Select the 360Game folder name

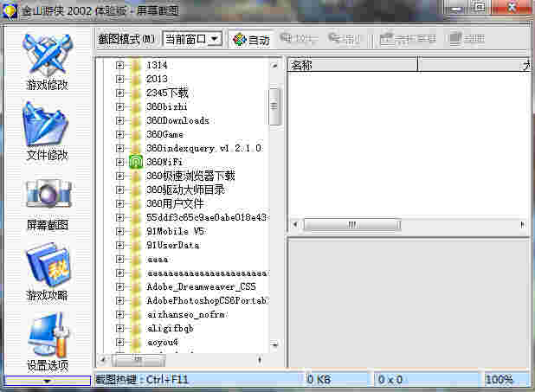coord(164,134)
